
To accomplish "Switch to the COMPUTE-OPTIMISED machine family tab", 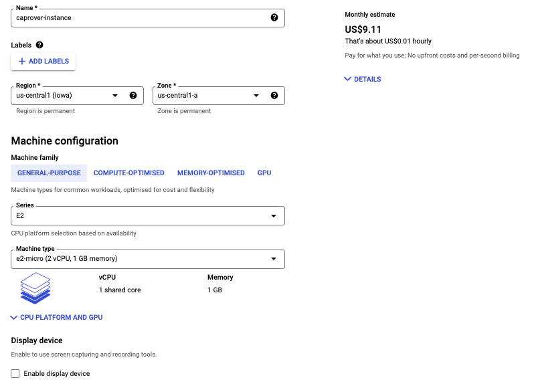I will 128,173.
